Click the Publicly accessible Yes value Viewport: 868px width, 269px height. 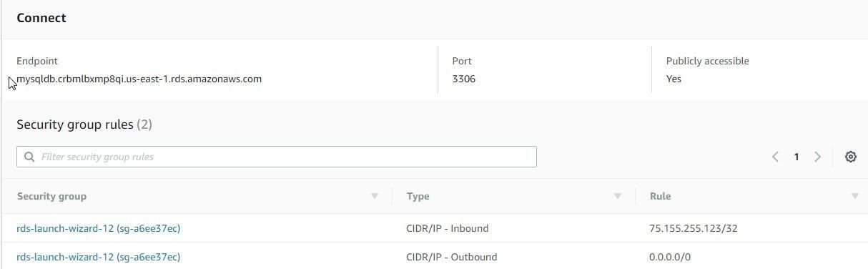click(674, 79)
